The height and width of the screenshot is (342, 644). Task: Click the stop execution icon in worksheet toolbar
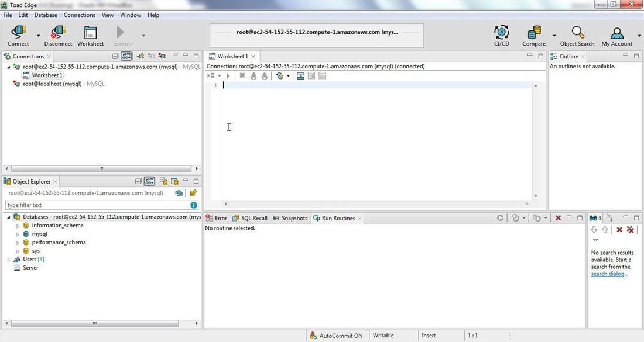[x=242, y=75]
